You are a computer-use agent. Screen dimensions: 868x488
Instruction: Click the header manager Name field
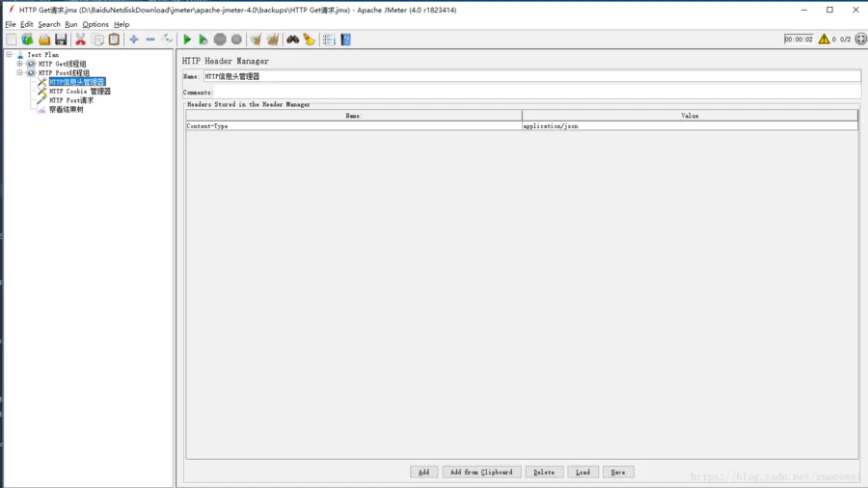coord(532,76)
